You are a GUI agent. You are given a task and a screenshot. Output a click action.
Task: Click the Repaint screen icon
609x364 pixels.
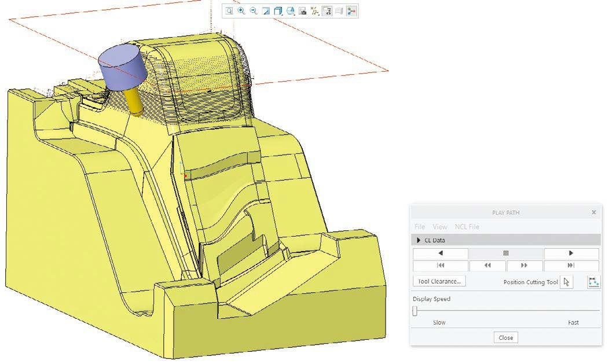tap(266, 11)
